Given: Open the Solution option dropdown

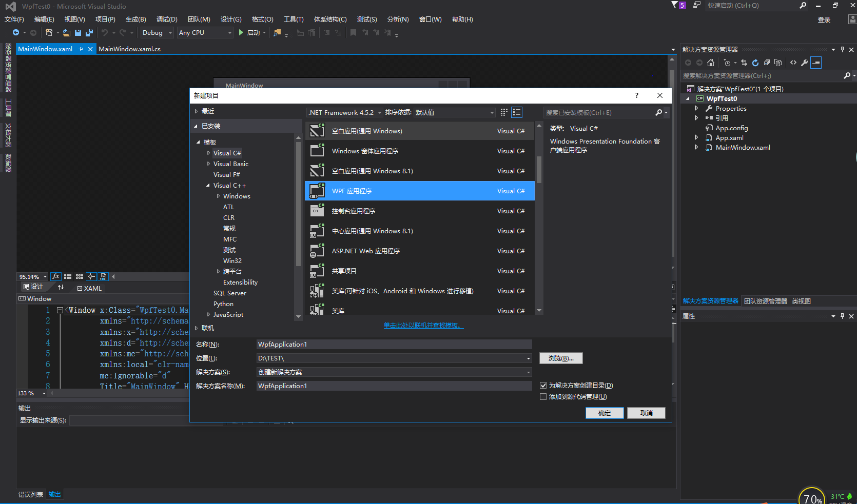Looking at the screenshot, I should click(x=528, y=372).
